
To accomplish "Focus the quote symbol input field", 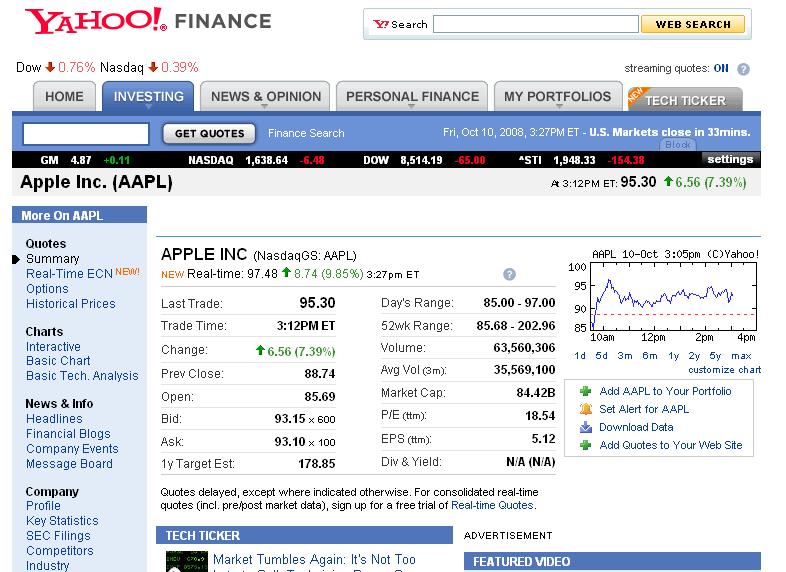I will [86, 134].
